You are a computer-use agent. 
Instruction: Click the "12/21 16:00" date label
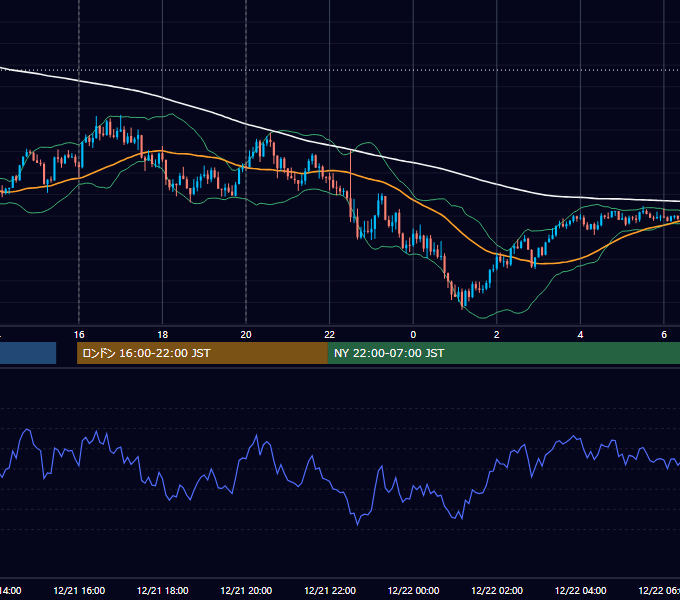79,591
